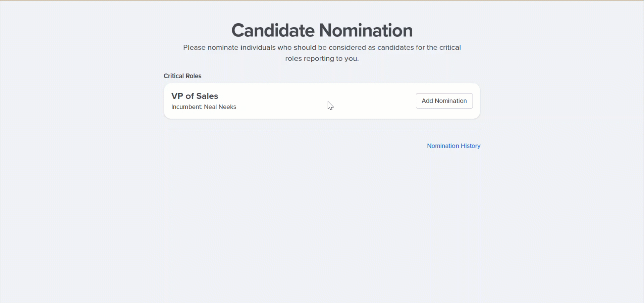Click the word "Roles" in the section label
Screen dimensions: 644x303
pos(193,76)
